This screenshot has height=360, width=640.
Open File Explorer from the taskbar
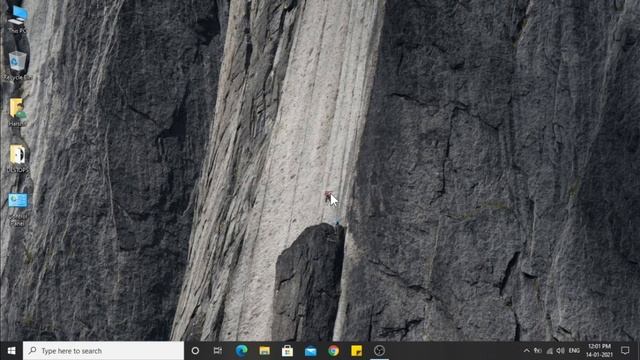[x=264, y=351]
